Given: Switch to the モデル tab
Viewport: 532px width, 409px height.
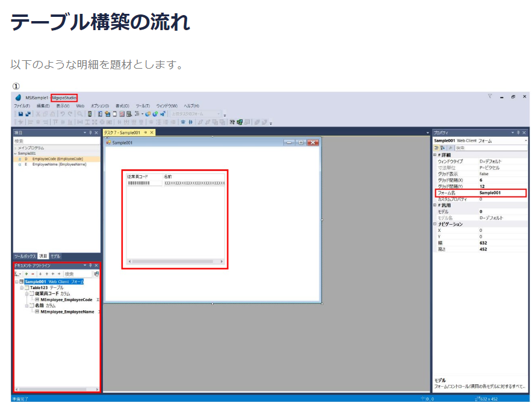Looking at the screenshot, I should [x=55, y=256].
